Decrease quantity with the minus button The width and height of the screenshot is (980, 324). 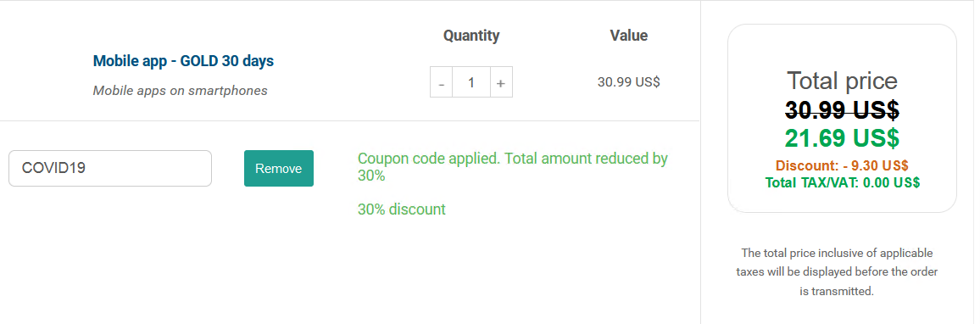[x=441, y=82]
